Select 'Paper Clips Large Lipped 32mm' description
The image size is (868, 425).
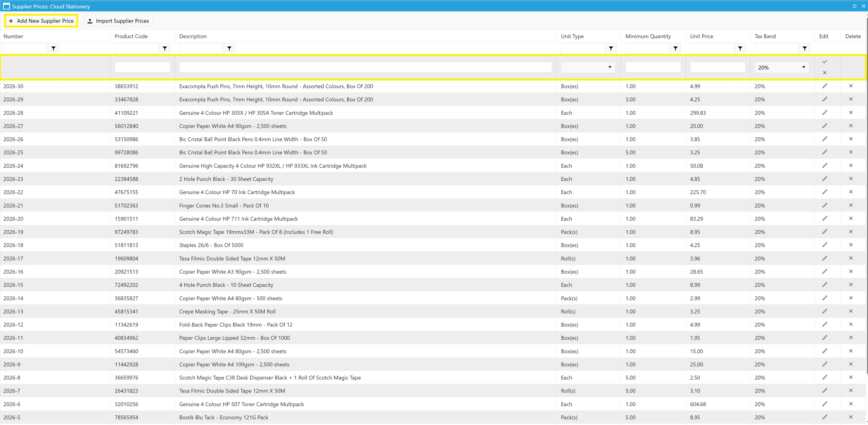point(234,338)
